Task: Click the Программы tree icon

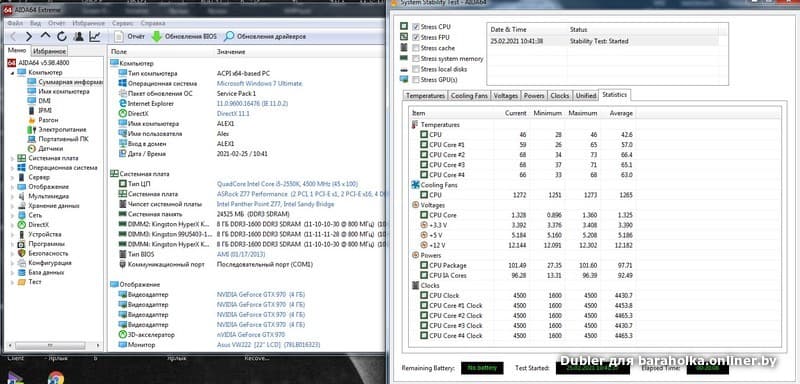Action: [x=21, y=244]
